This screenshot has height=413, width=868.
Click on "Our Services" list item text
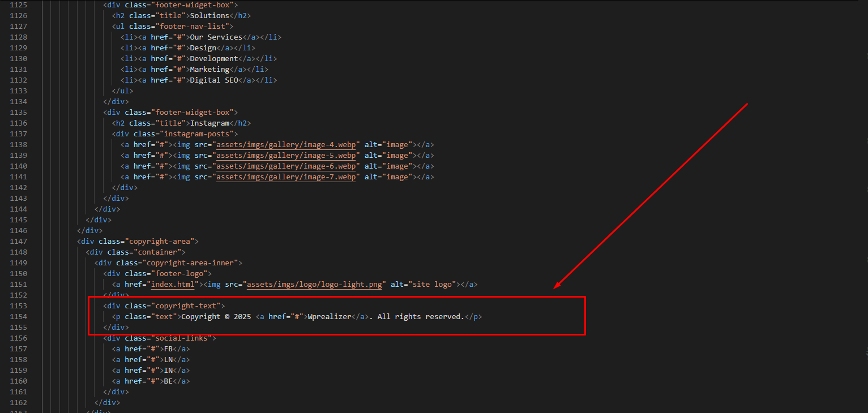[x=216, y=37]
